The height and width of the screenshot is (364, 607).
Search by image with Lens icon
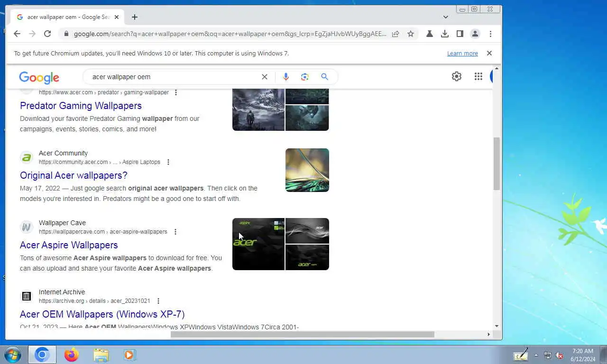coord(305,77)
